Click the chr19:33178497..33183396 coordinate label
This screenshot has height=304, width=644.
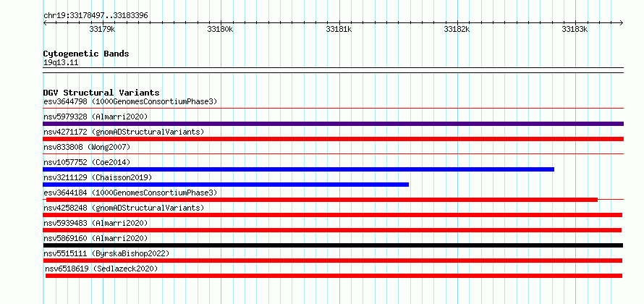point(96,16)
